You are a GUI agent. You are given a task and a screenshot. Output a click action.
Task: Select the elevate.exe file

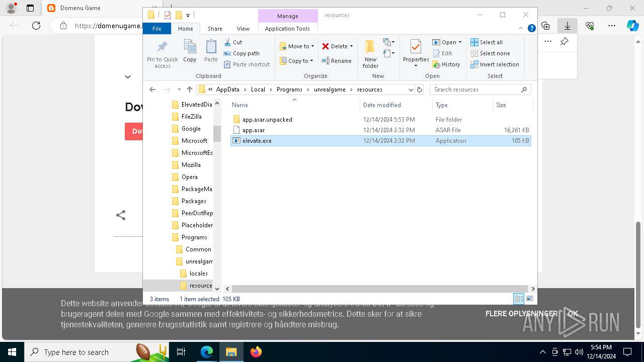tap(380, 141)
